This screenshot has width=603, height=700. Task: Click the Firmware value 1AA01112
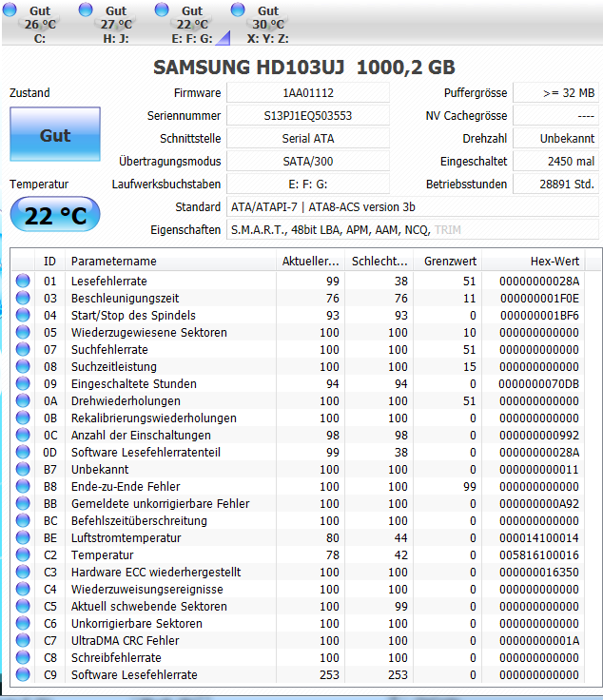pyautogui.click(x=308, y=93)
